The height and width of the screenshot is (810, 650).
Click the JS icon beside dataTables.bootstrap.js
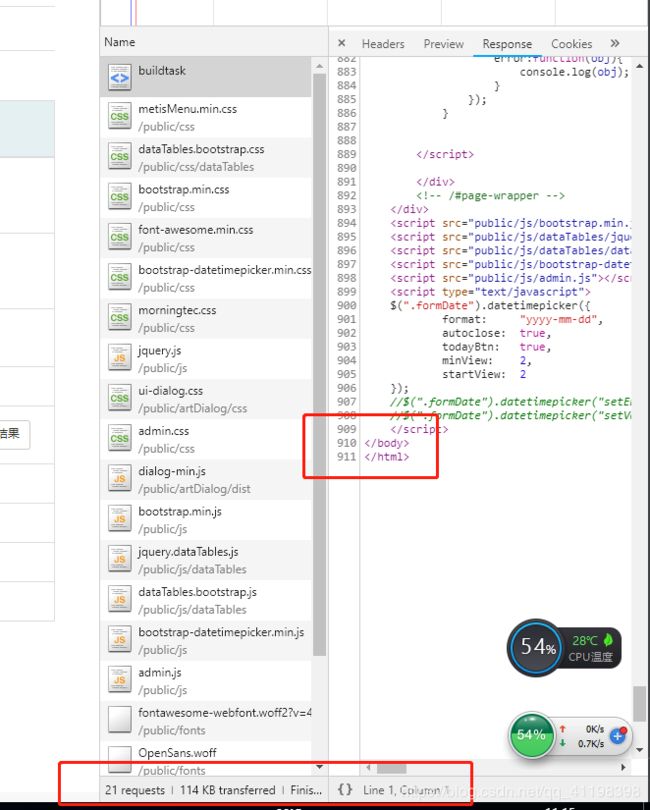[119, 600]
